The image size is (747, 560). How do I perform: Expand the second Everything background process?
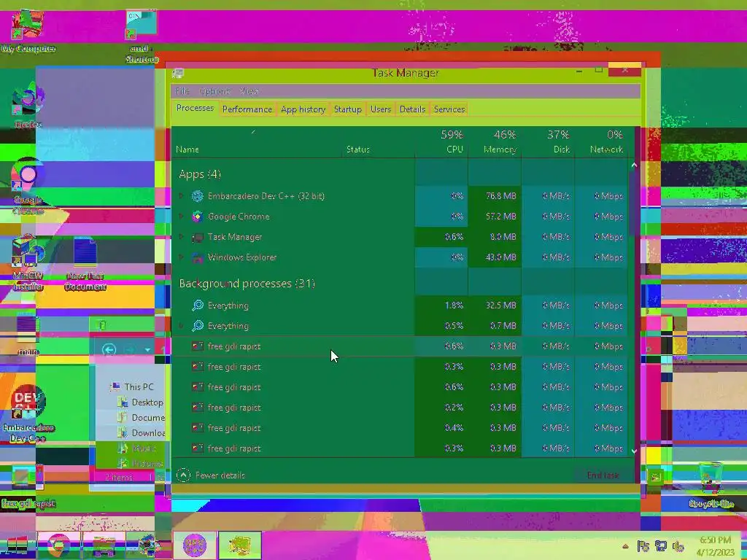pos(181,326)
